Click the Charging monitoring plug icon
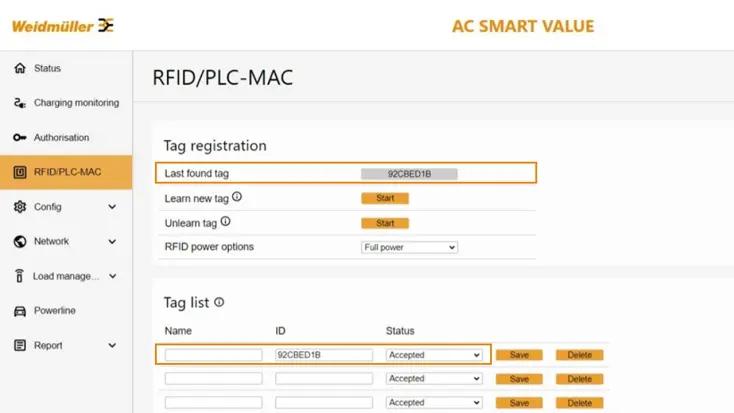Viewport: 734px width, 413px height. (x=19, y=103)
